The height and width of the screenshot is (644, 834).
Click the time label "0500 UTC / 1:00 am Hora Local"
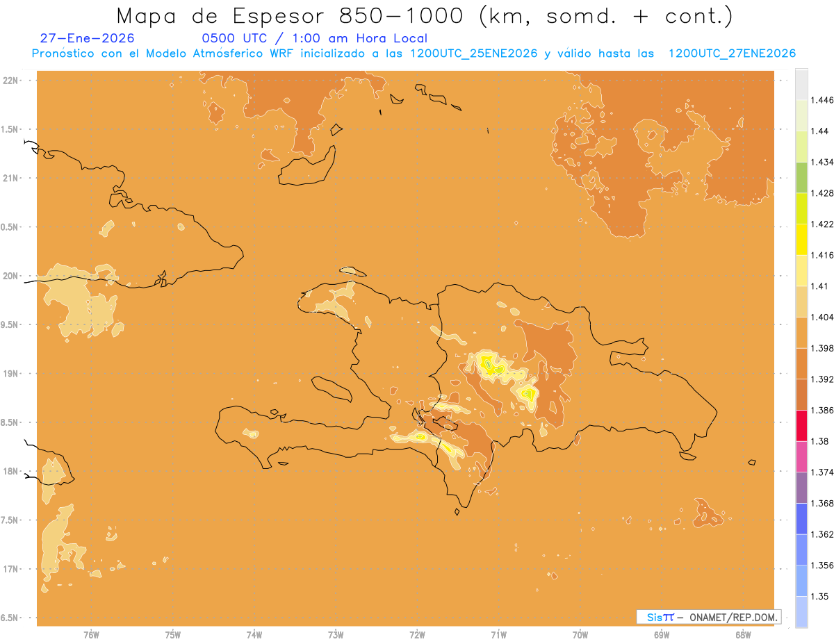[314, 39]
